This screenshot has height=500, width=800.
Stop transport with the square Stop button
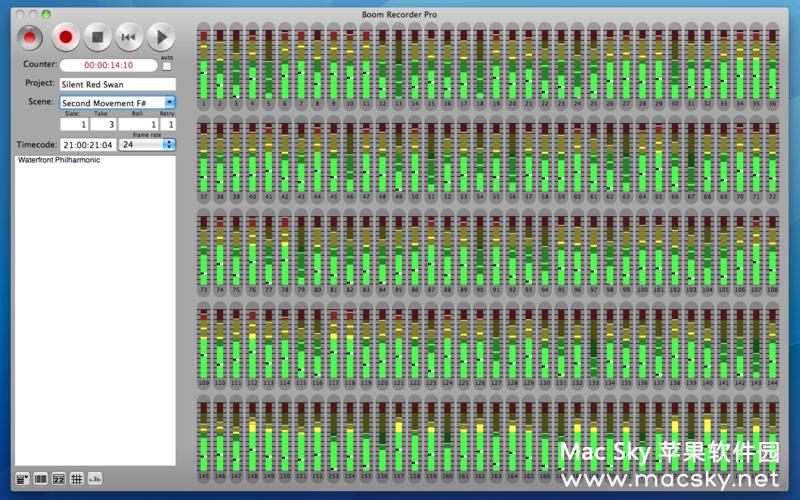97,37
